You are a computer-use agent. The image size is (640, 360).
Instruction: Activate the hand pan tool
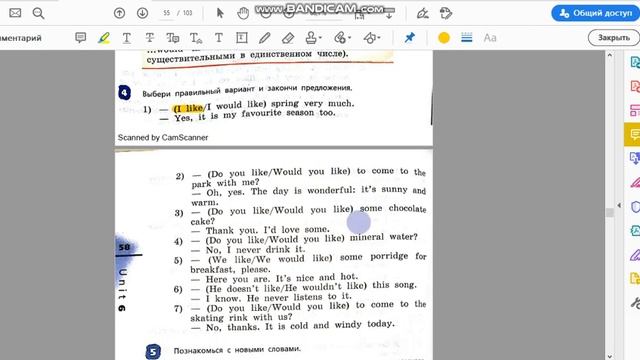tap(243, 13)
